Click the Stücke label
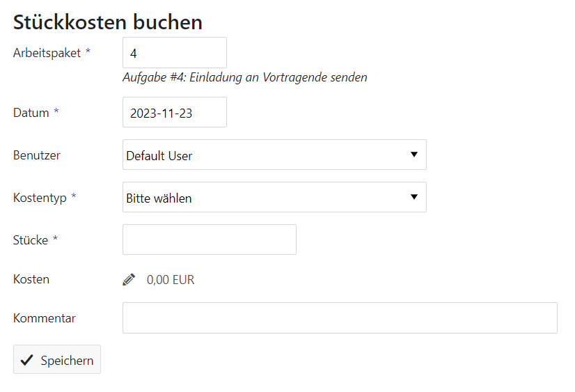This screenshot has width=575, height=392. pos(31,240)
